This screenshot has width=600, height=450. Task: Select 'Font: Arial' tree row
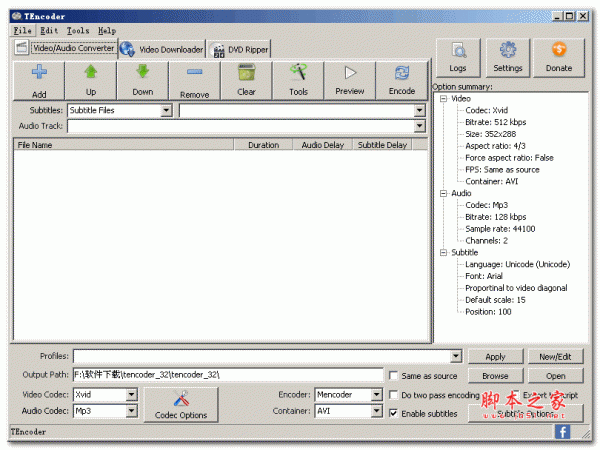pyautogui.click(x=484, y=276)
